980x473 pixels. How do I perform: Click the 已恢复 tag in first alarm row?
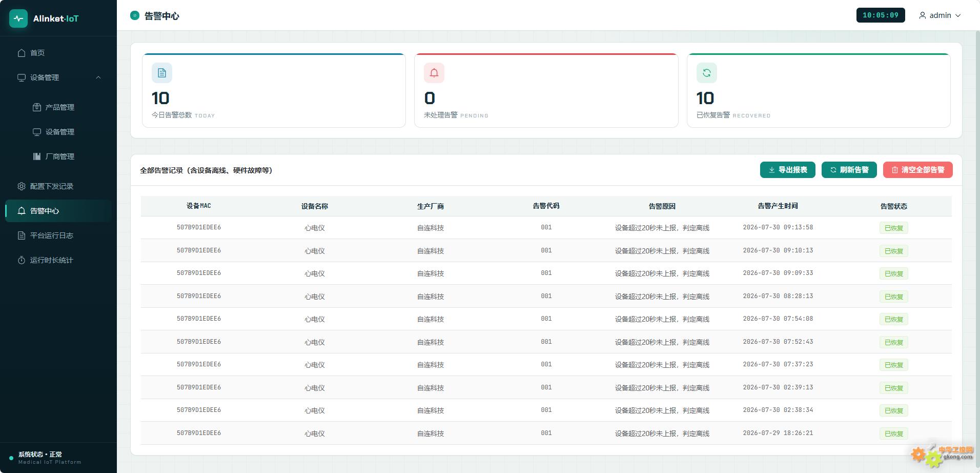point(894,228)
